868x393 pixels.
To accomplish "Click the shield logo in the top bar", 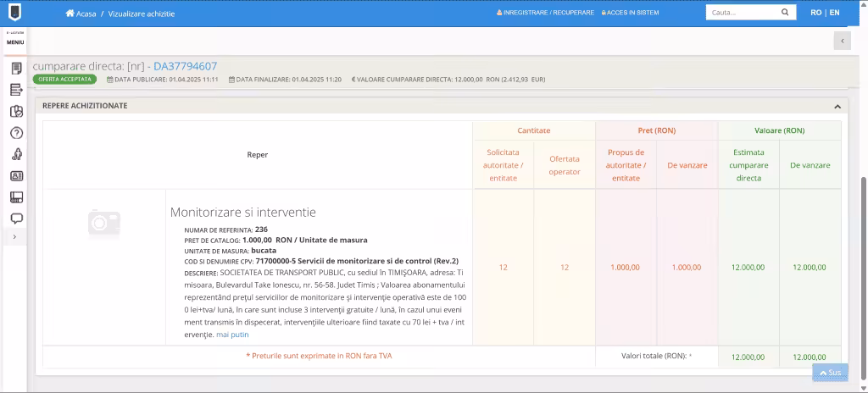I will 14,12.
